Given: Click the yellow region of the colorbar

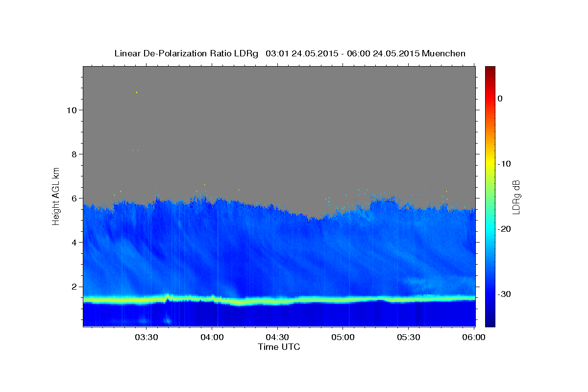Looking at the screenshot, I should (490, 164).
